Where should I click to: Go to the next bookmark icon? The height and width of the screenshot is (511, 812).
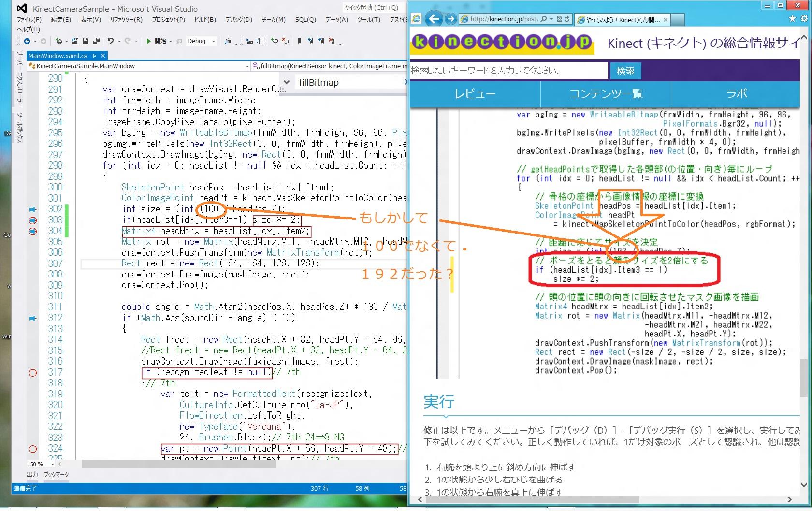click(321, 41)
